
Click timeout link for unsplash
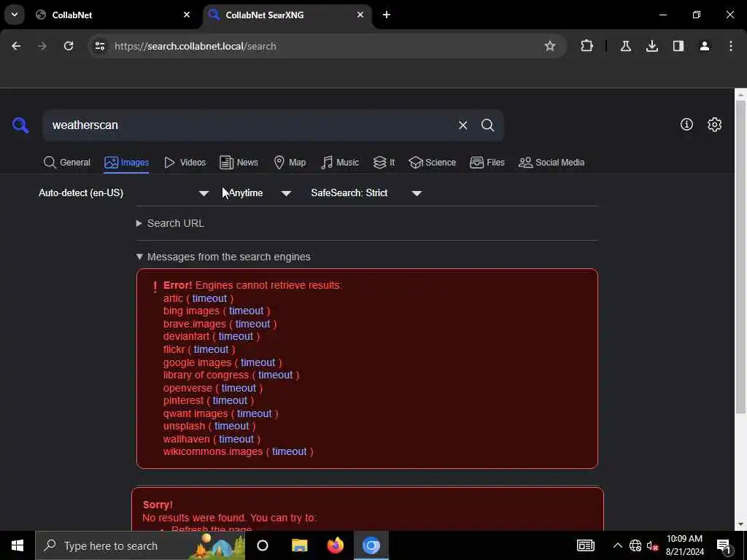click(x=231, y=426)
